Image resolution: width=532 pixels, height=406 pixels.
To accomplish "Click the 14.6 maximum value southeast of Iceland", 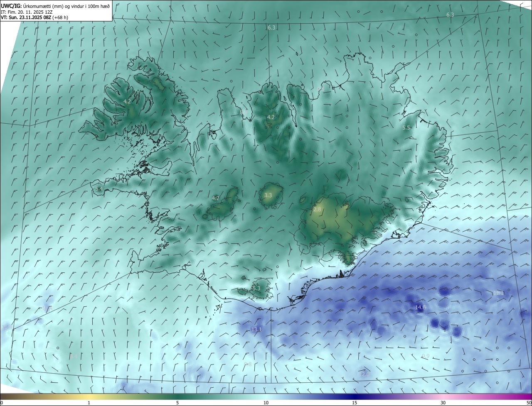I will tap(420, 308).
